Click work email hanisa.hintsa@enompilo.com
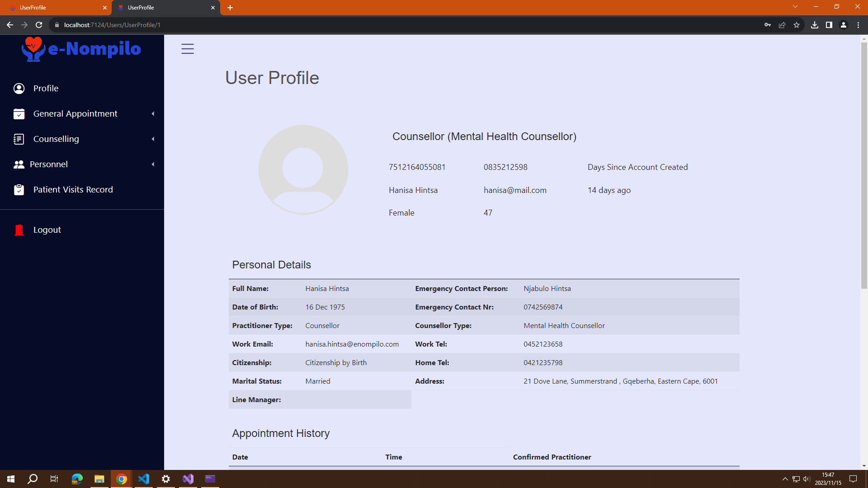 point(352,344)
